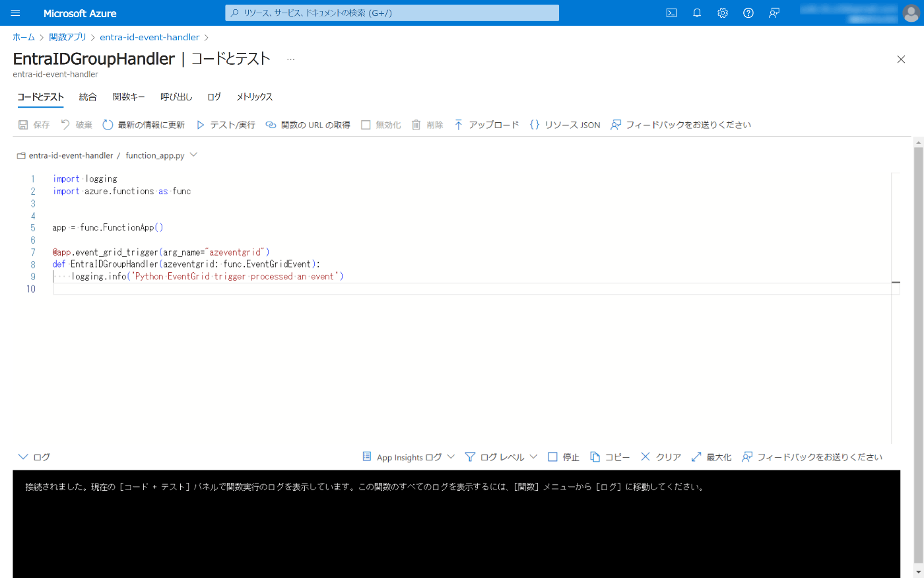
Task: Click the 接続されました log message
Action: point(366,487)
